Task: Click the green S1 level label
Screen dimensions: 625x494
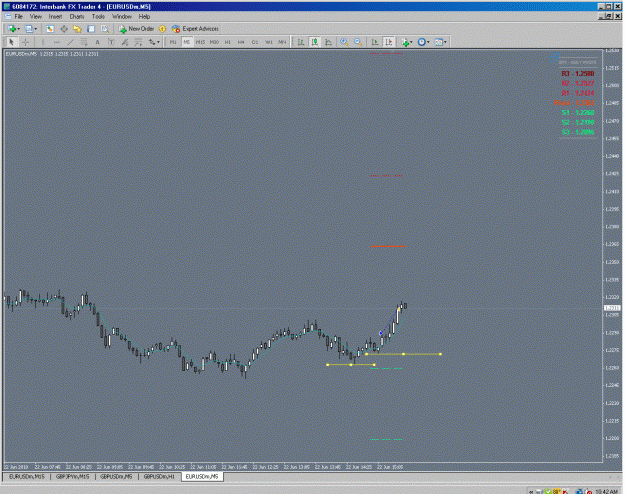Action: [x=578, y=112]
